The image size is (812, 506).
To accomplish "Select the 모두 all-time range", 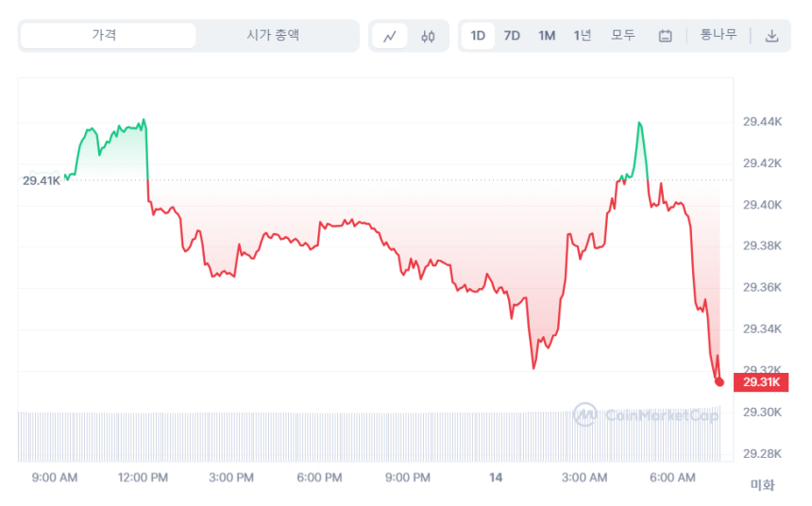I will pyautogui.click(x=623, y=36).
